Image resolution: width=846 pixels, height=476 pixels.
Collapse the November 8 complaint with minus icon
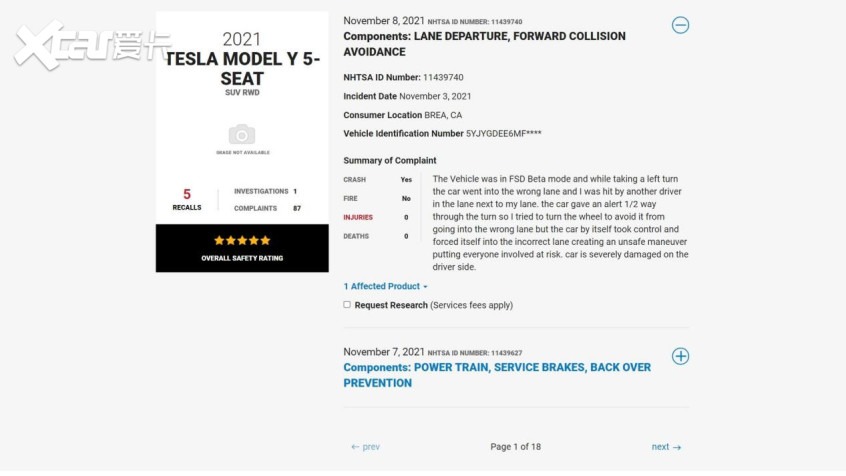(680, 25)
